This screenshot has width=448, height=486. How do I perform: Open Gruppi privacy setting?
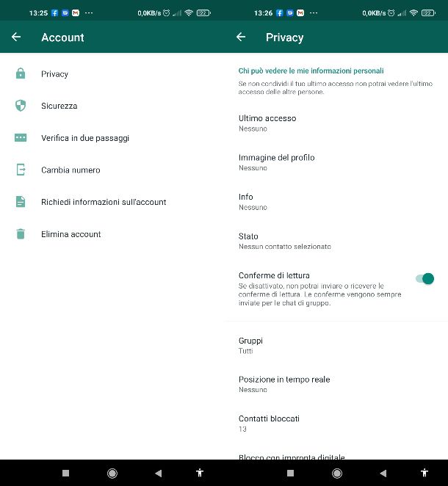coord(336,345)
